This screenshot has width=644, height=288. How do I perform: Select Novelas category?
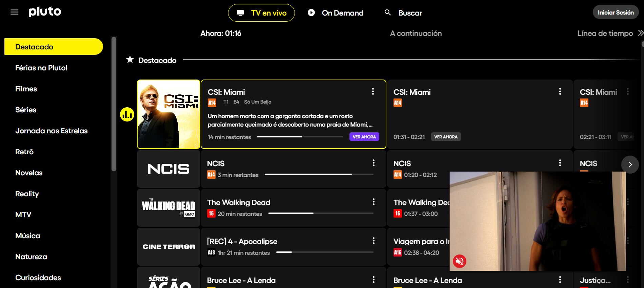point(29,173)
